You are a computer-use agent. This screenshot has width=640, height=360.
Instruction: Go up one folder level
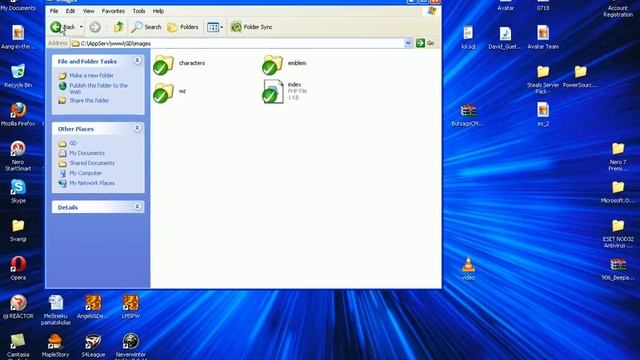(x=119, y=27)
